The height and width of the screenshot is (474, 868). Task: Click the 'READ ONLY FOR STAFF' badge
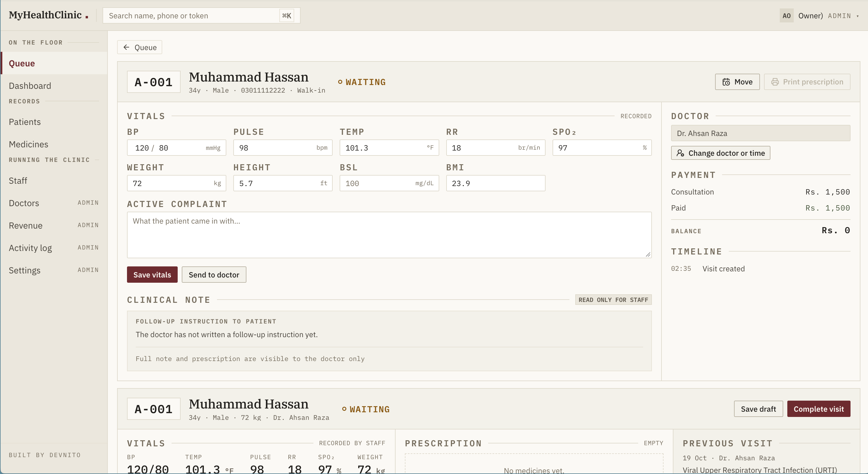(x=613, y=300)
